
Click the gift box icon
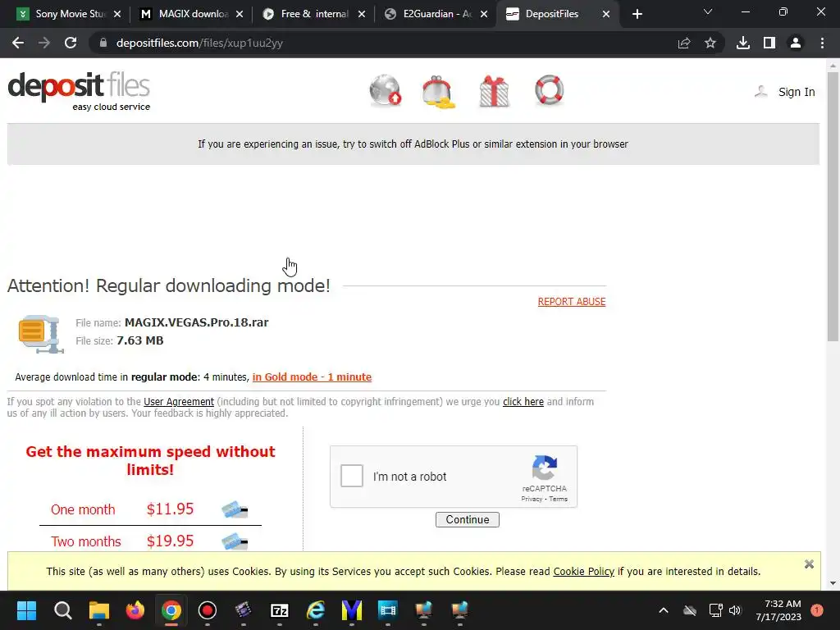coord(494,91)
